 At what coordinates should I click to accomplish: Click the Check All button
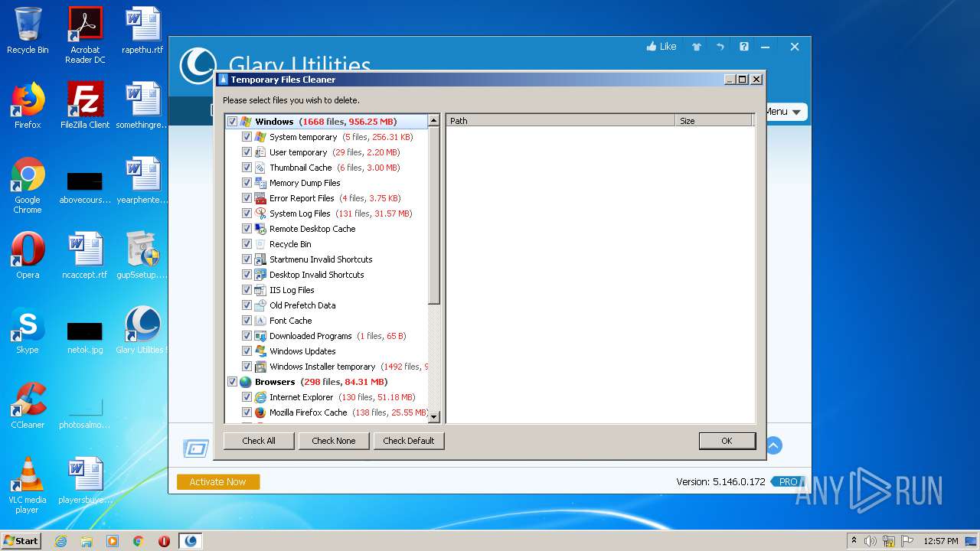(x=259, y=441)
